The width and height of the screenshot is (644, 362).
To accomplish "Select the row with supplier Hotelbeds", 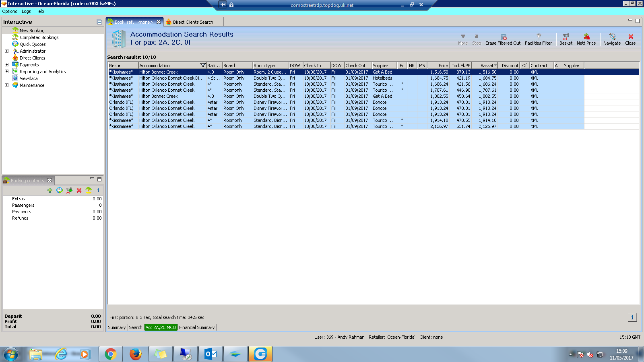I will point(346,78).
